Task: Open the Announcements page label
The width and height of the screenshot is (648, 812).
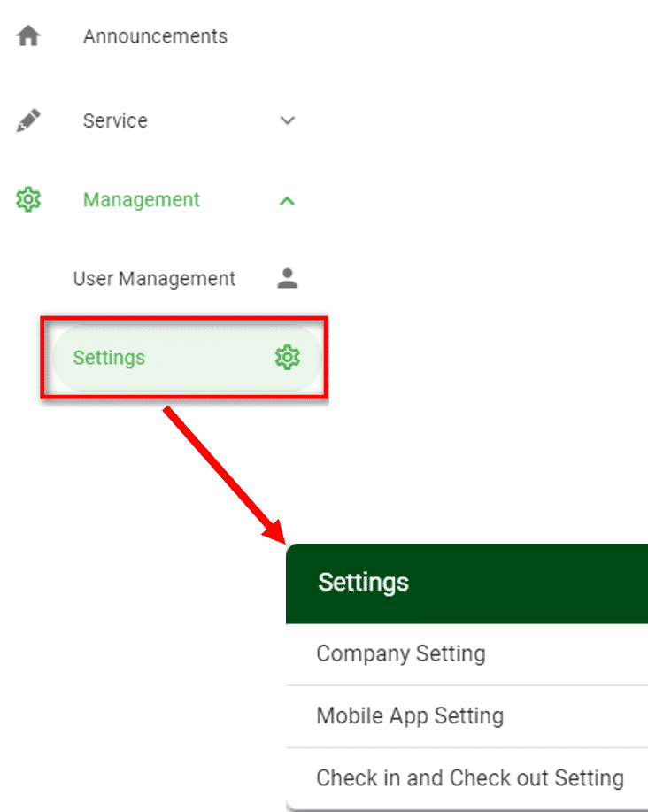Action: click(x=155, y=36)
